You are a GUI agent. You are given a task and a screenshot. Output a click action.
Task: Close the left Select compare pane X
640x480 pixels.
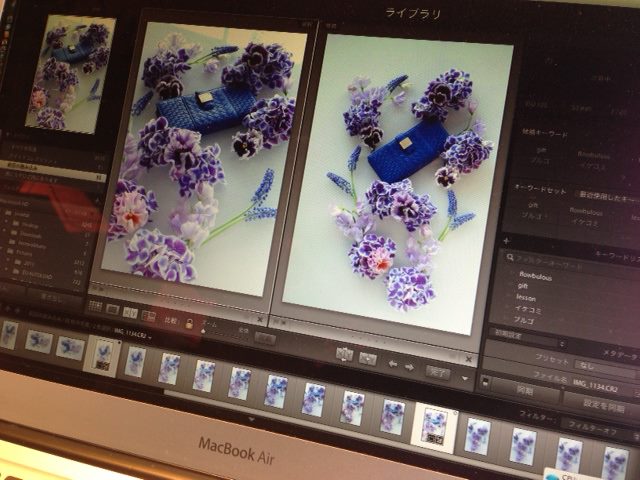coord(260,320)
